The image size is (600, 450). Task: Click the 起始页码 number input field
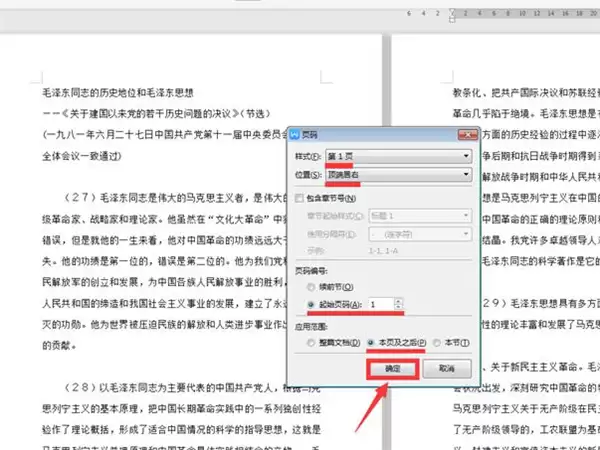(380, 304)
